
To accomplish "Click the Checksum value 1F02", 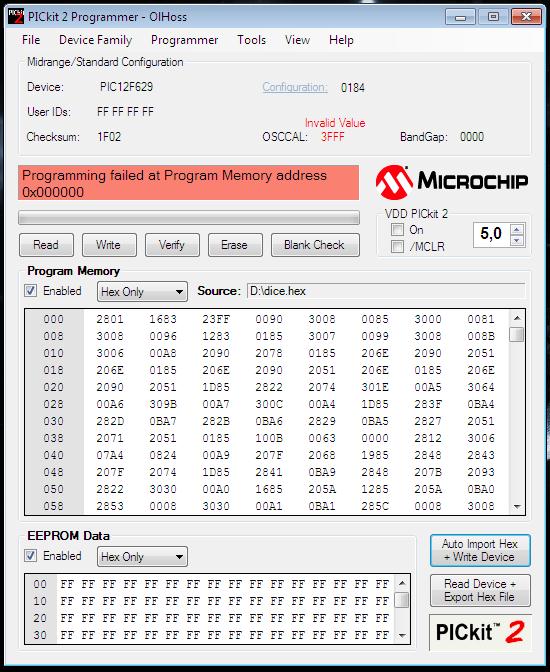I will tap(109, 137).
